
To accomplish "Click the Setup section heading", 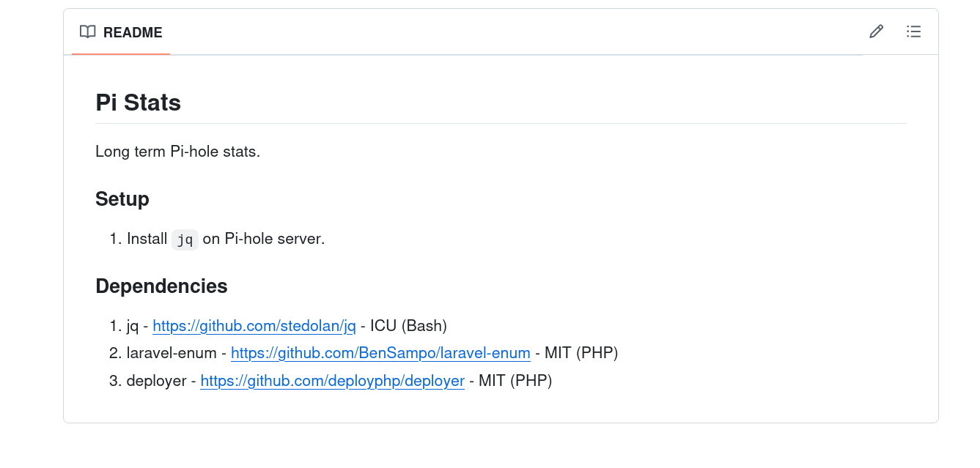I will coord(122,199).
